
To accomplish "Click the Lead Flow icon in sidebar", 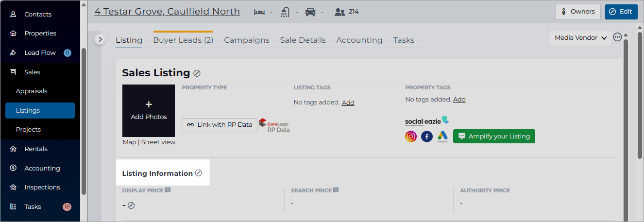I will pos(14,53).
